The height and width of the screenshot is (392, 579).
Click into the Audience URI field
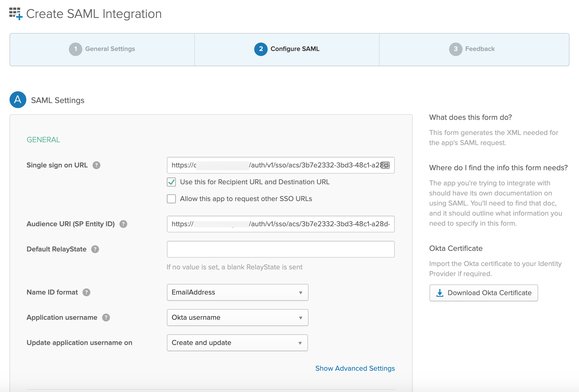(x=281, y=224)
